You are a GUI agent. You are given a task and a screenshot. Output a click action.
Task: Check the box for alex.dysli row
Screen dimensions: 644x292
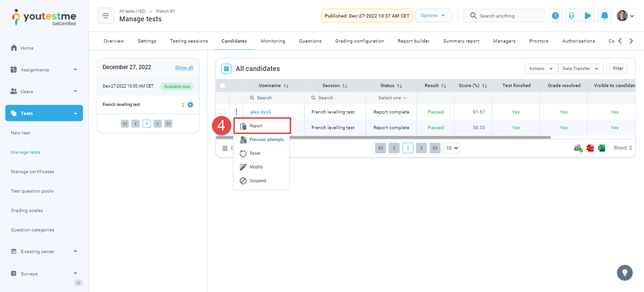[223, 112]
